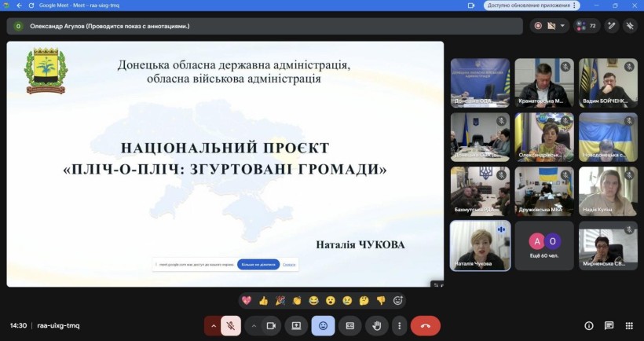Screen dimensions: 644x341
Task: Expand the dropdown arrow beside recording controls
Action: pos(562,26)
